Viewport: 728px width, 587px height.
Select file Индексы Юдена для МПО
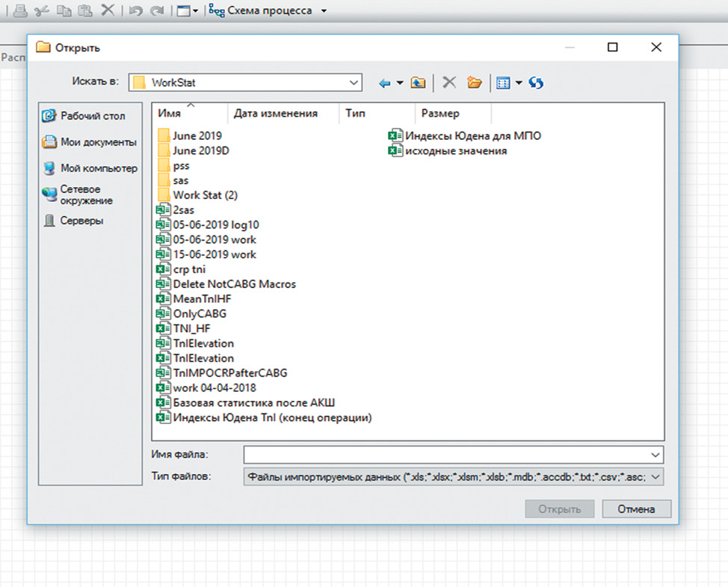point(472,136)
